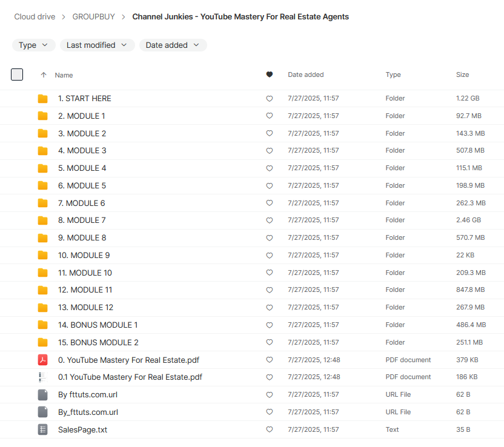The image size is (504, 447).
Task: Sort by the Size column header
Action: point(463,74)
